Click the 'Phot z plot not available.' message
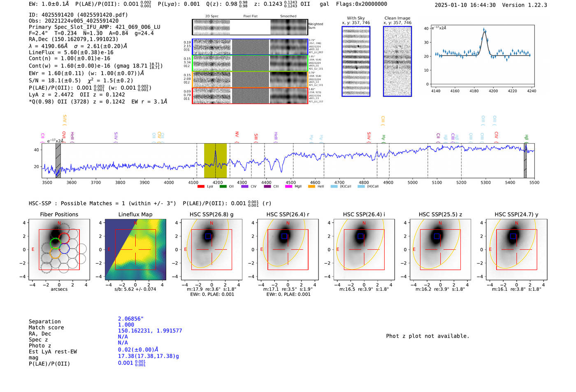 click(x=427, y=336)
